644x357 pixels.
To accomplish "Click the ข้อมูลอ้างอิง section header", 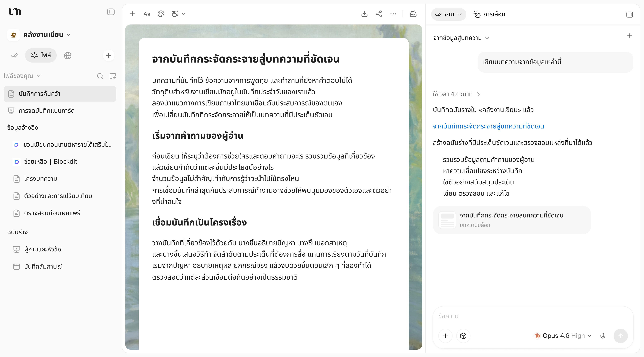I will [x=23, y=128].
